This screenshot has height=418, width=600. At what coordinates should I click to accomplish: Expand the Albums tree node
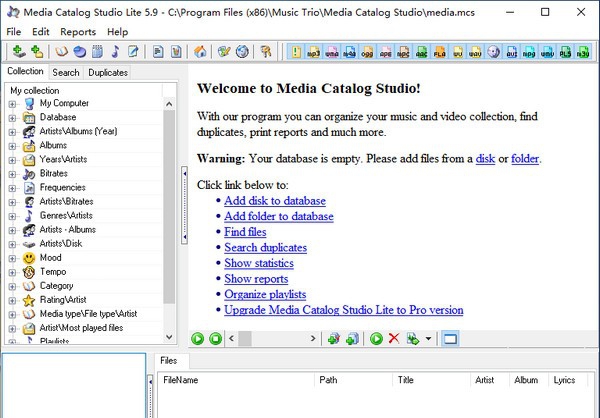(12, 146)
